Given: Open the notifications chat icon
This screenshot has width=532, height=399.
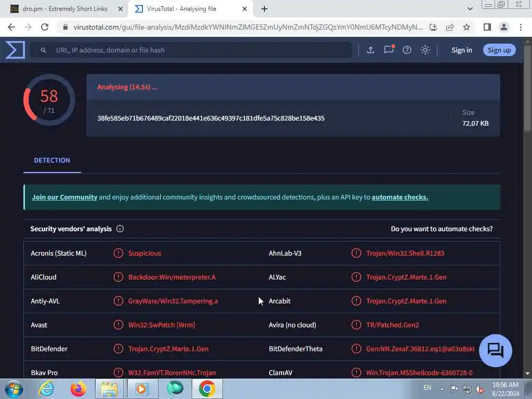Looking at the screenshot, I should [389, 49].
